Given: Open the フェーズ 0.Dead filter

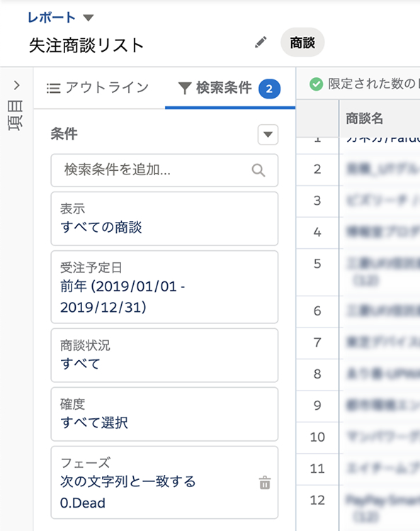Looking at the screenshot, I should coord(164,482).
